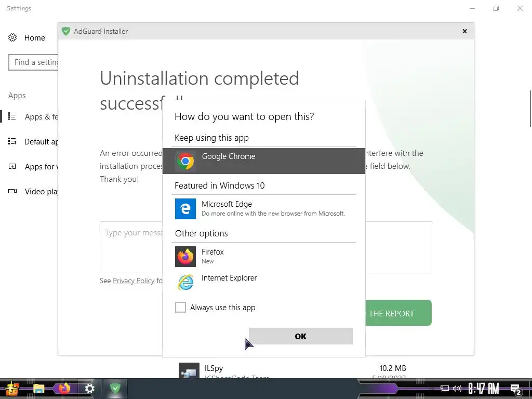Minimize the Settings window

472,8
